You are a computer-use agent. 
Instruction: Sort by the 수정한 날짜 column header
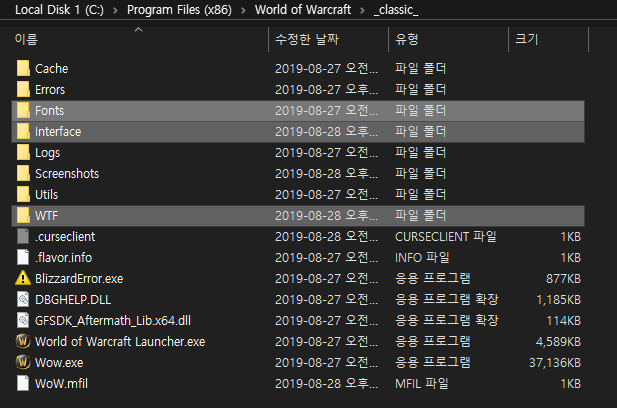coord(307,40)
